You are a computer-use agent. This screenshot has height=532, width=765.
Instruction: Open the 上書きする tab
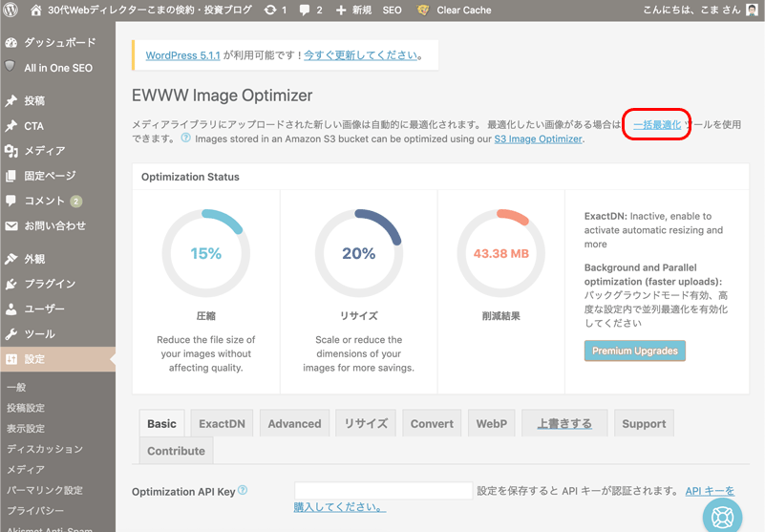coord(564,423)
